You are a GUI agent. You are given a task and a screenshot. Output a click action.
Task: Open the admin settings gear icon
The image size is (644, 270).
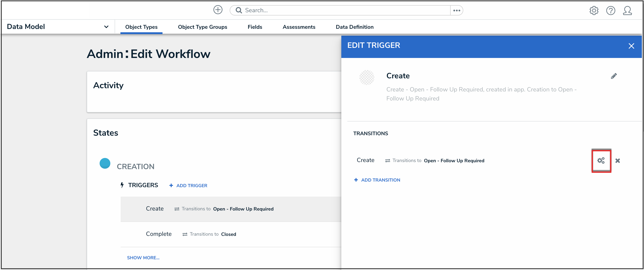click(594, 11)
